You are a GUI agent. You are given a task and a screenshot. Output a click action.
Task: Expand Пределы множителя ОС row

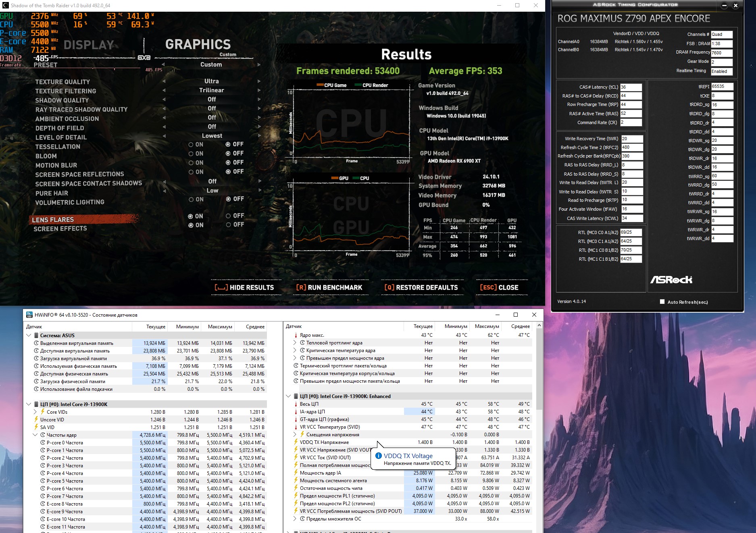pos(295,518)
